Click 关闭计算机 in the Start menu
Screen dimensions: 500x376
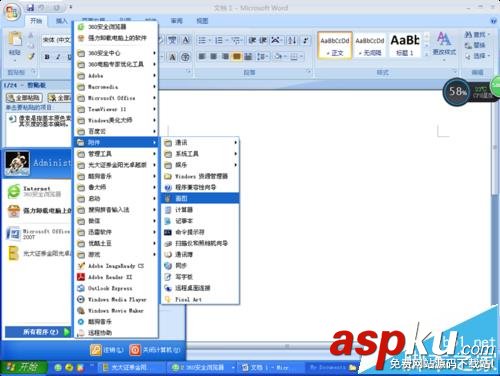(155, 350)
